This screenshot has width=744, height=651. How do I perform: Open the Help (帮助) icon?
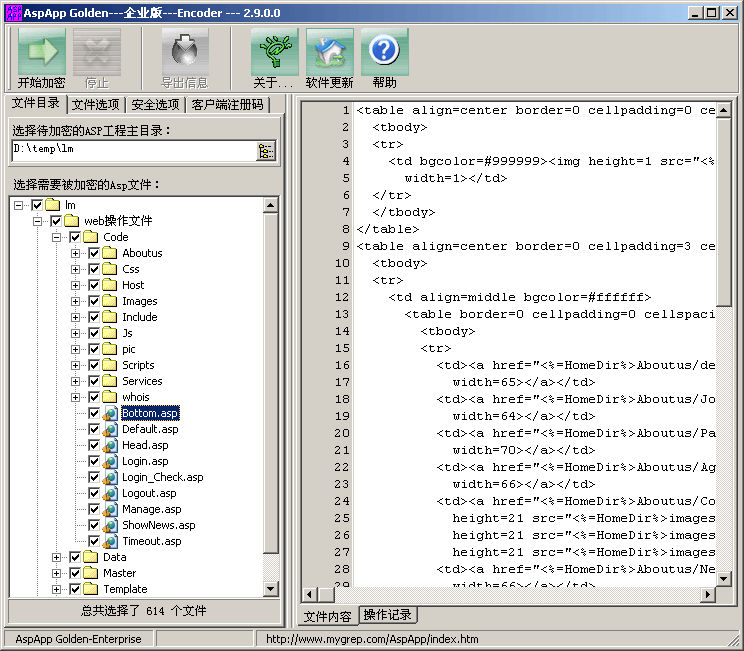coord(384,52)
